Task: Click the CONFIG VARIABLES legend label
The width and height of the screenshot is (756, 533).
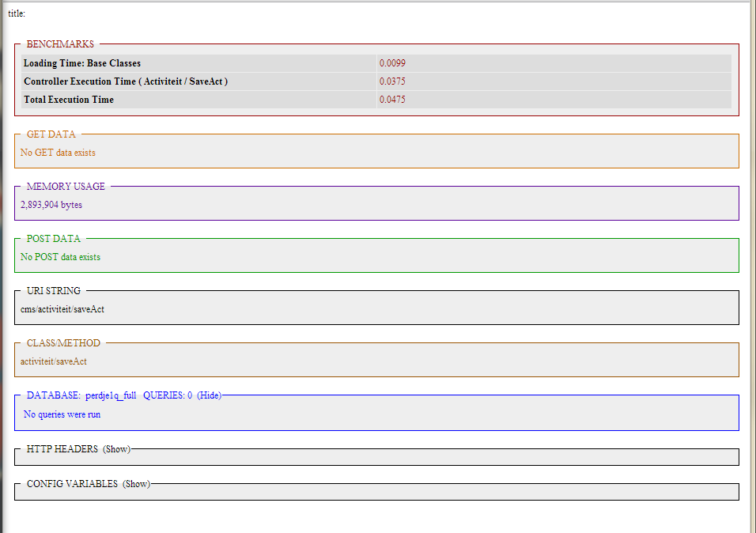Action: pyautogui.click(x=72, y=483)
